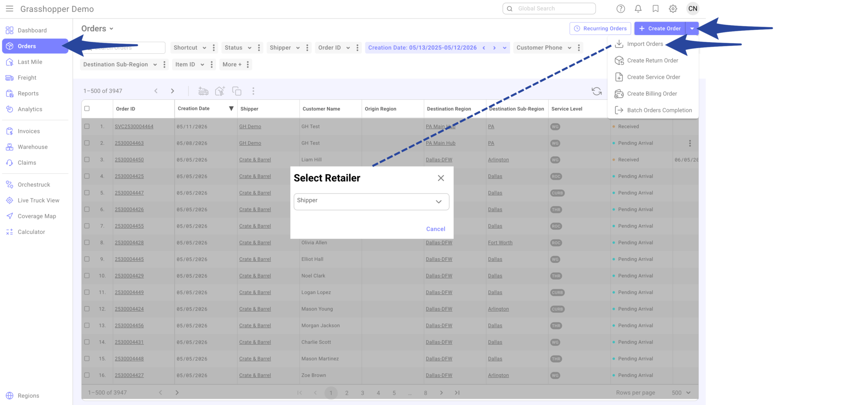Expand the Create Order dropdown arrow
Screen dimensions: 868x405
pos(692,28)
